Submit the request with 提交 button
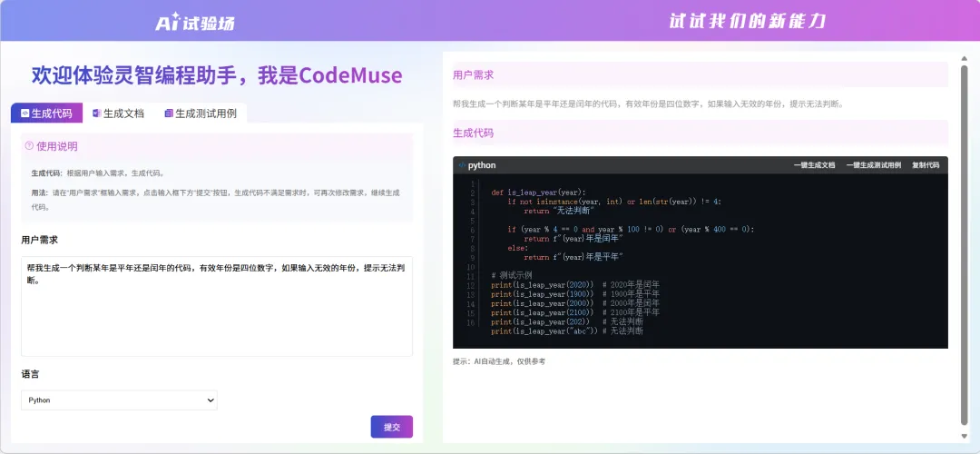Viewport: 980px width, 454px height. click(392, 427)
